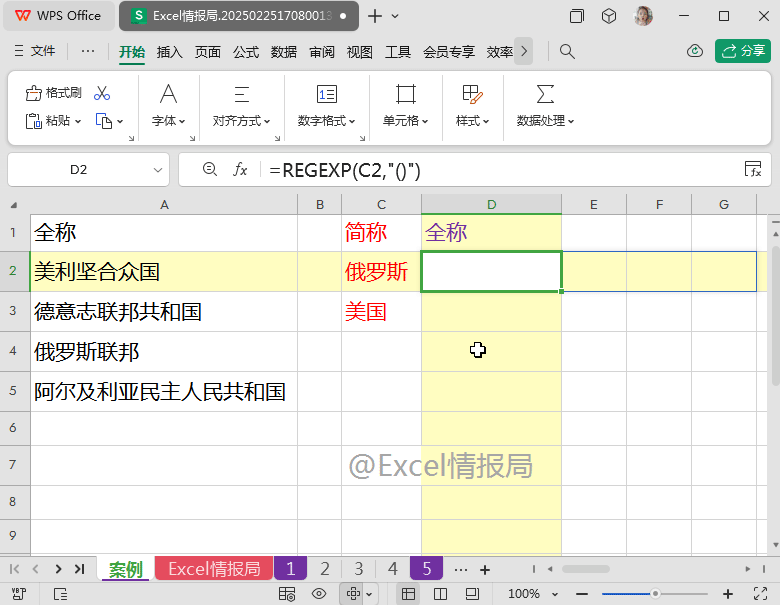Open the Insert (插入) ribbon tab
This screenshot has height=605, width=780.
(x=170, y=52)
